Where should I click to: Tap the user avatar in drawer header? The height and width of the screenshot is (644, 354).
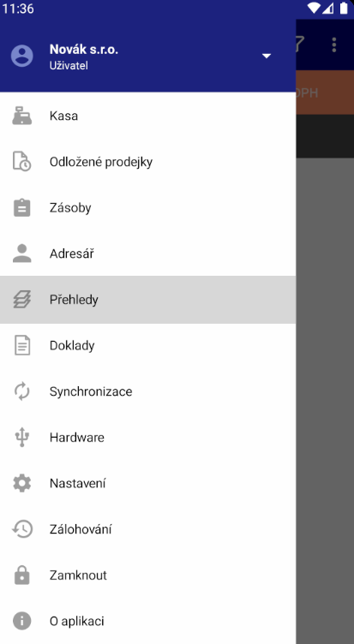[21, 56]
